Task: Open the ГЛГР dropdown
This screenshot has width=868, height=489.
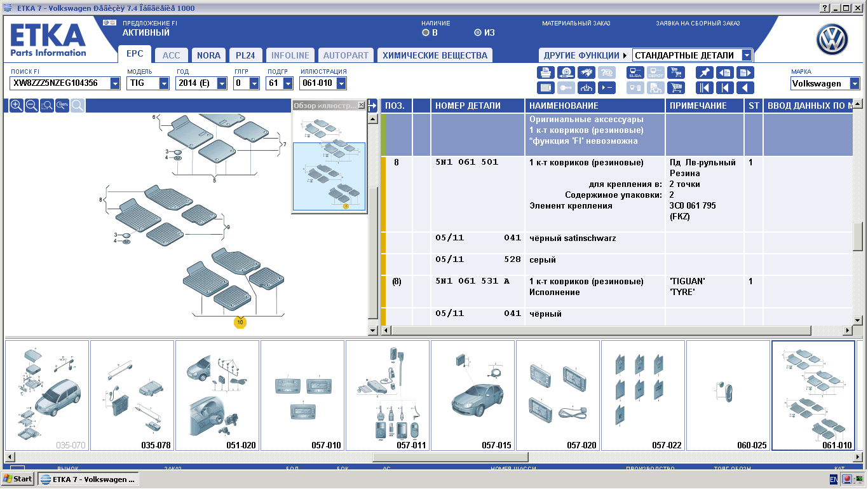Action: coord(255,83)
